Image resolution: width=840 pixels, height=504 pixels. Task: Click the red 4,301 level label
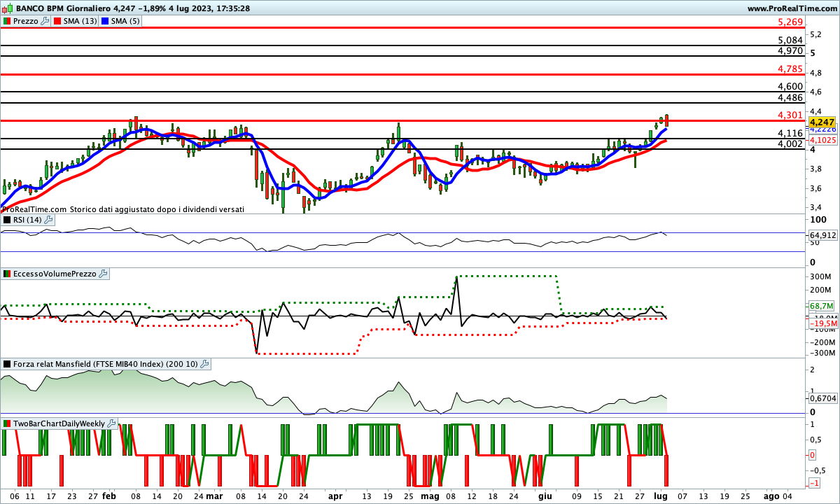[x=790, y=115]
